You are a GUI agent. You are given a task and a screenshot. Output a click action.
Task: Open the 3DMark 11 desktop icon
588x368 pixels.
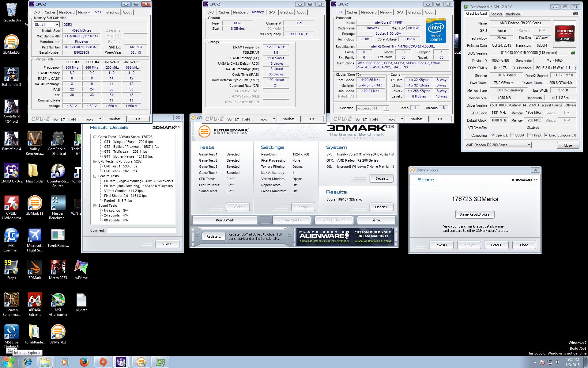click(x=35, y=205)
